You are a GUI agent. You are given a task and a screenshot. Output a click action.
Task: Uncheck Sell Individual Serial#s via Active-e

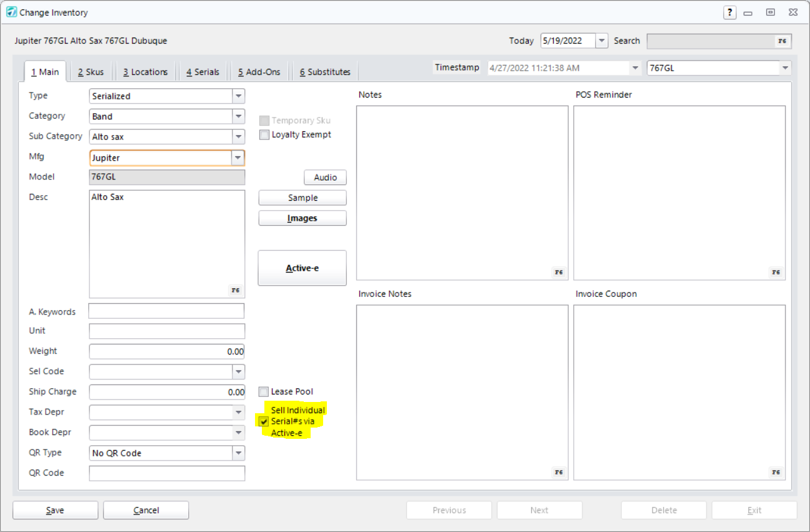coord(264,421)
